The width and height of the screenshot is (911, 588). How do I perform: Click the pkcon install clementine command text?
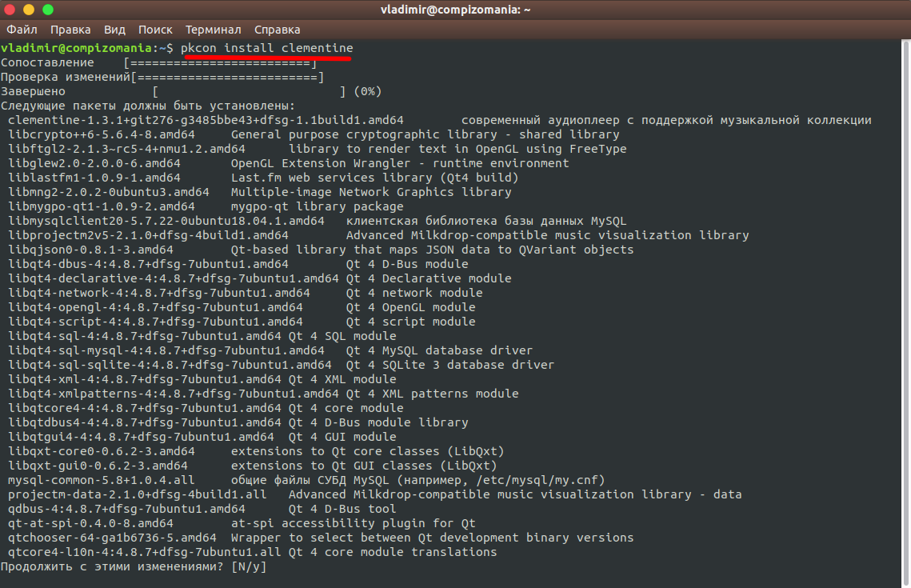[x=266, y=48]
